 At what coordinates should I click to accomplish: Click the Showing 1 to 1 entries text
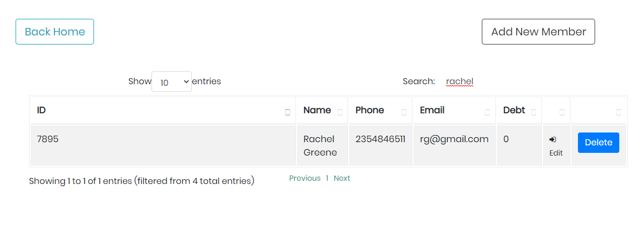142,181
